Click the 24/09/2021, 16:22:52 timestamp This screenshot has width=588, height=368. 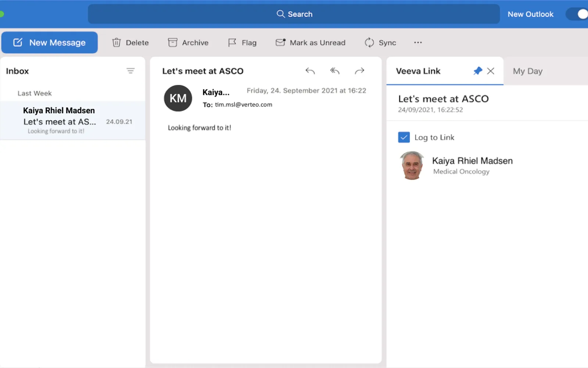click(430, 110)
